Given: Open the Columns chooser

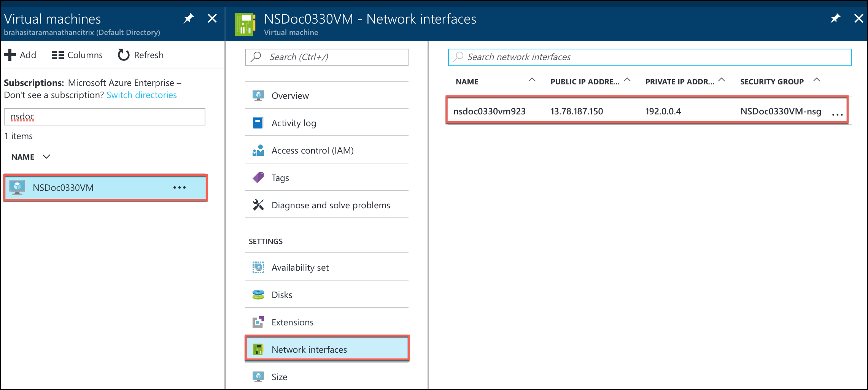Looking at the screenshot, I should (x=77, y=55).
